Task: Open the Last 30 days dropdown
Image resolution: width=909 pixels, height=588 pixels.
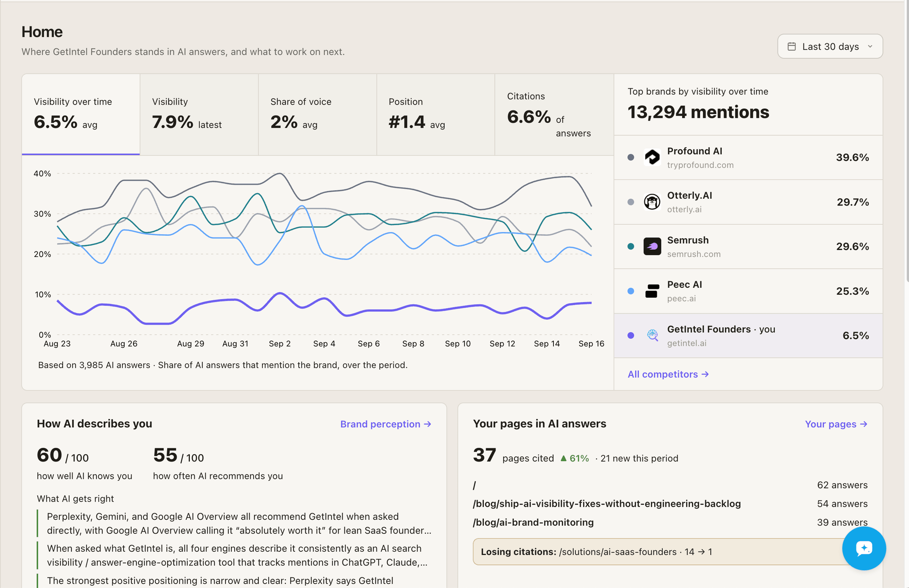Action: coord(830,47)
